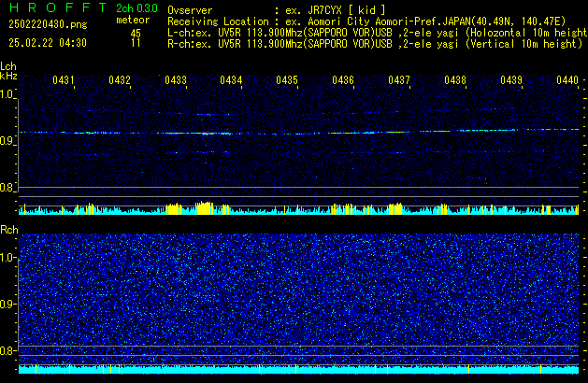Click the R-ch receiver description line
This screenshot has width=588, height=383.
point(375,44)
